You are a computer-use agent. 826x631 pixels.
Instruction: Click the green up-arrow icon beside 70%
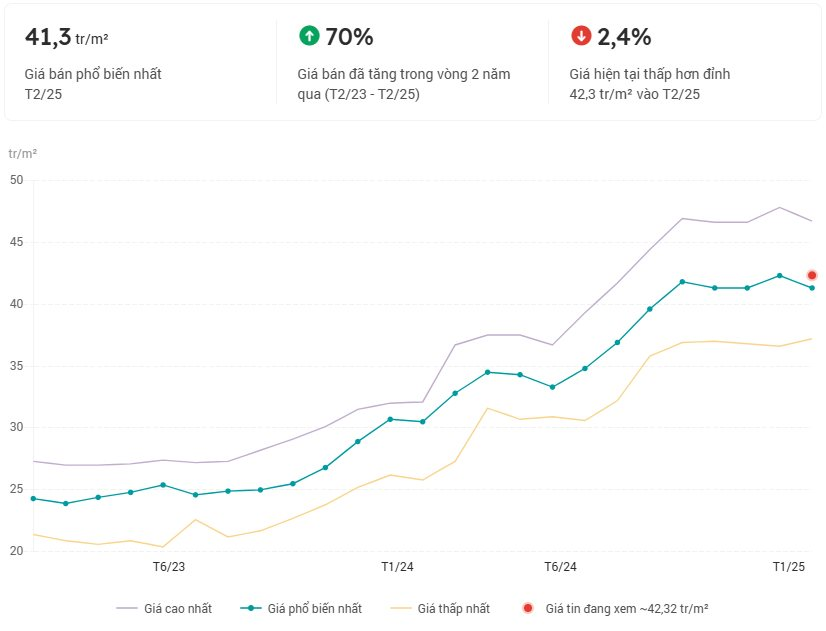[309, 36]
